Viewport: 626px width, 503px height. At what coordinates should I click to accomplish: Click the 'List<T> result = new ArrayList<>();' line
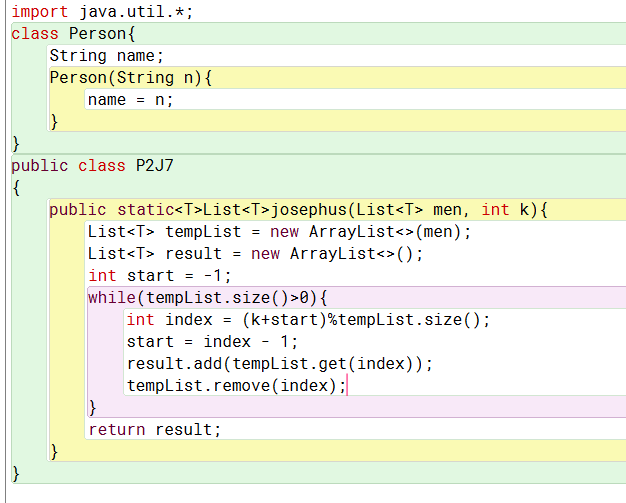tap(256, 253)
